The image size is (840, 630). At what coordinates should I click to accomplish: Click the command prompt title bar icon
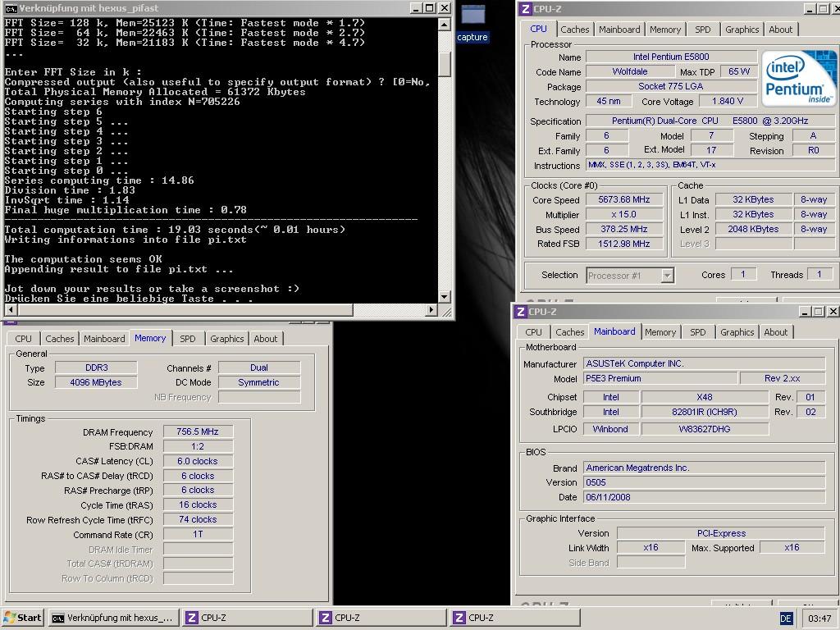coord(11,8)
